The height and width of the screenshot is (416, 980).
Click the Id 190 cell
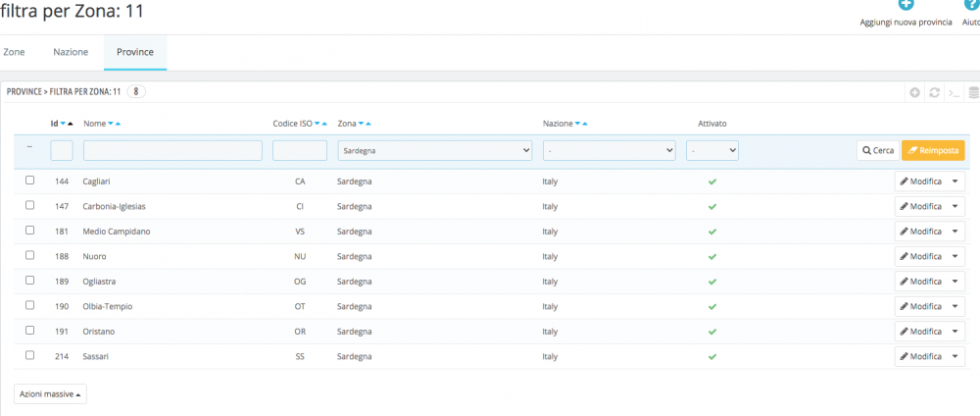62,306
